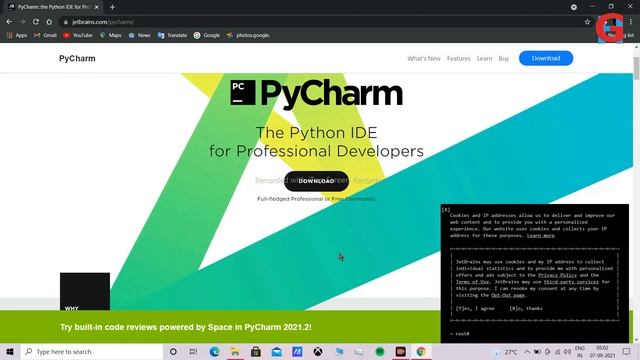Open the Buy menu item
Viewport: 640px width, 360px height.
(x=504, y=58)
